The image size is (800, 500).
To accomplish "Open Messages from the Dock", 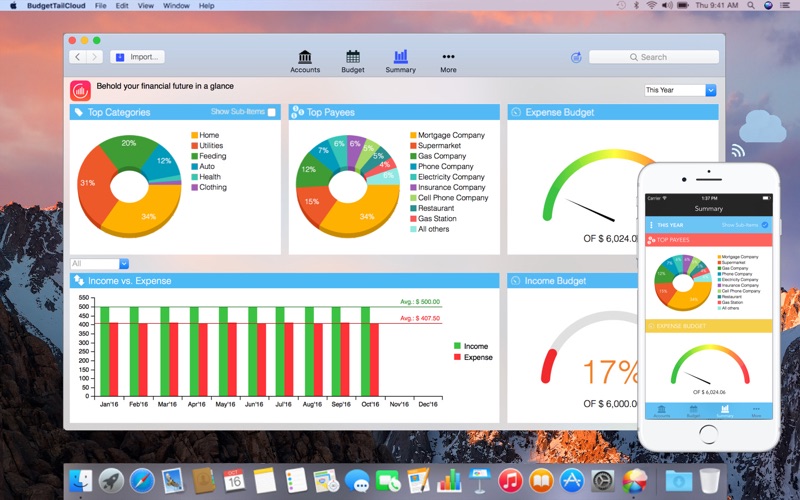I will pos(357,481).
